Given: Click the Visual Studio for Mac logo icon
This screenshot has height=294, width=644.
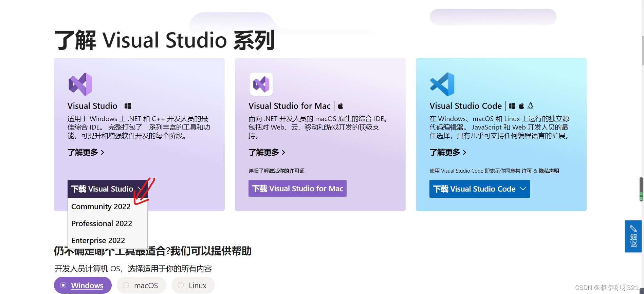Looking at the screenshot, I should click(x=261, y=84).
